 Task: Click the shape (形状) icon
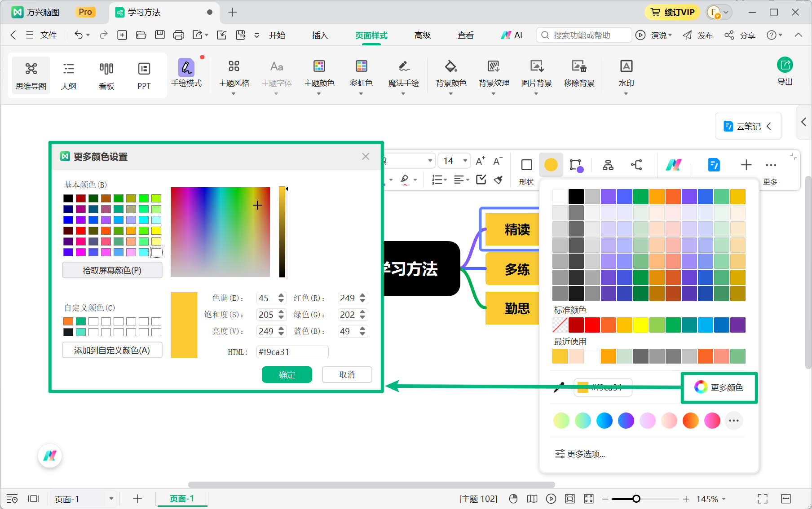[x=526, y=165]
